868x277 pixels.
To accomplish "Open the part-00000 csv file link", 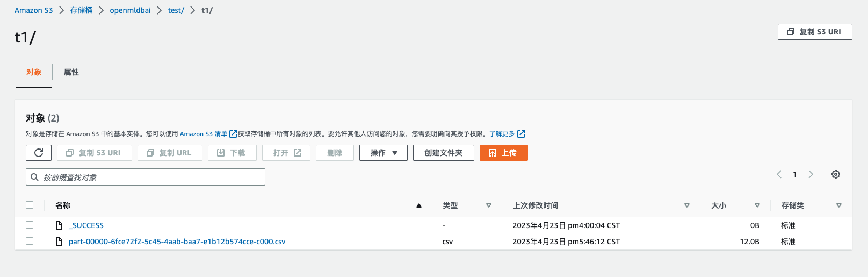I will pos(177,242).
